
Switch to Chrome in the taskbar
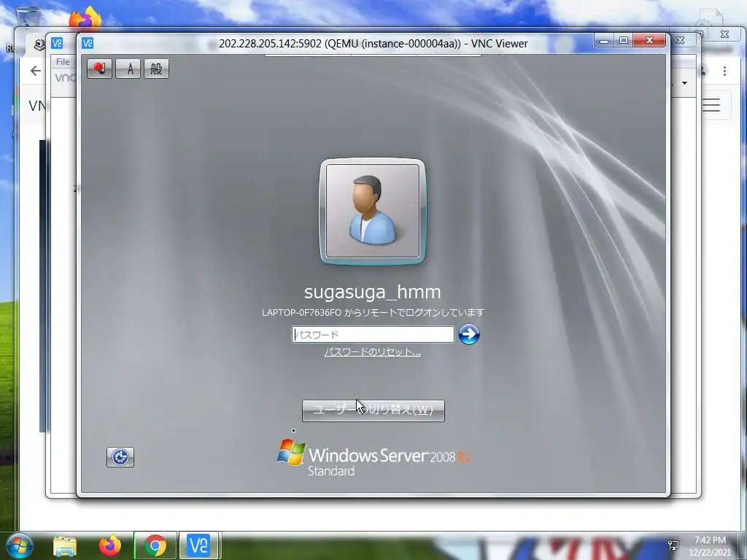[x=155, y=545]
